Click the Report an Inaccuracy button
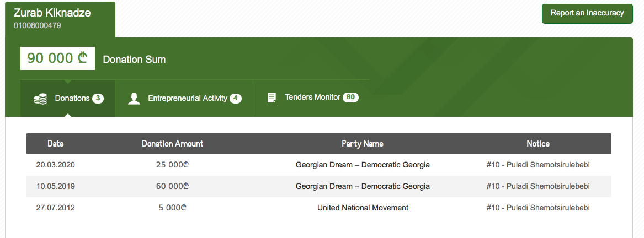 point(587,14)
